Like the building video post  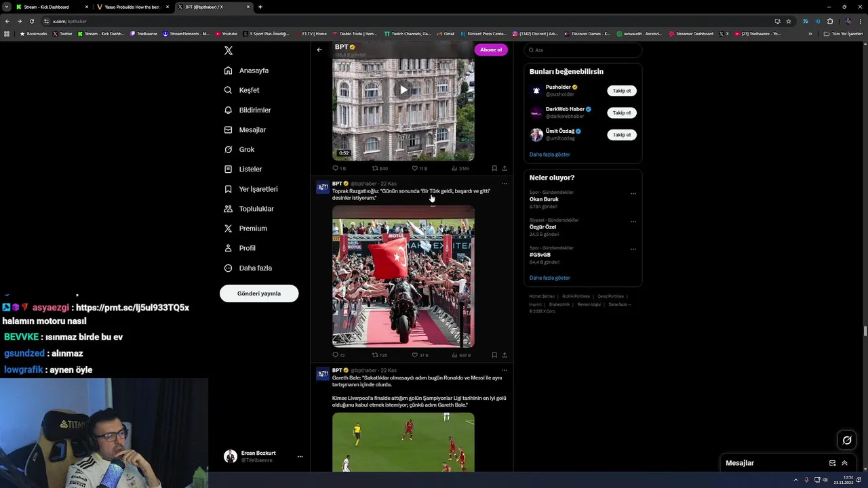tap(420, 168)
